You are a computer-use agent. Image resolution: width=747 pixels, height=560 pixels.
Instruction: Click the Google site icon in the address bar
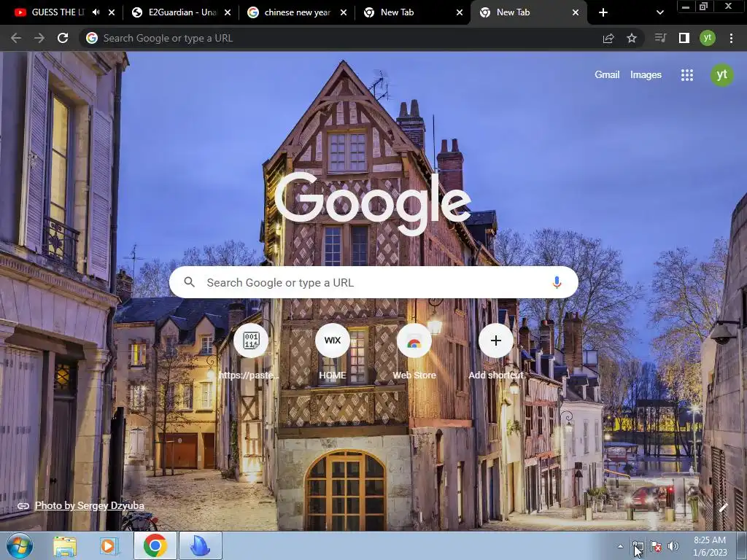point(92,38)
